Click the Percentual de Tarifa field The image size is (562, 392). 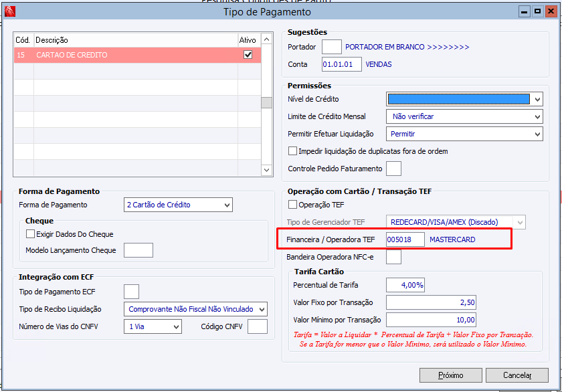(x=405, y=285)
